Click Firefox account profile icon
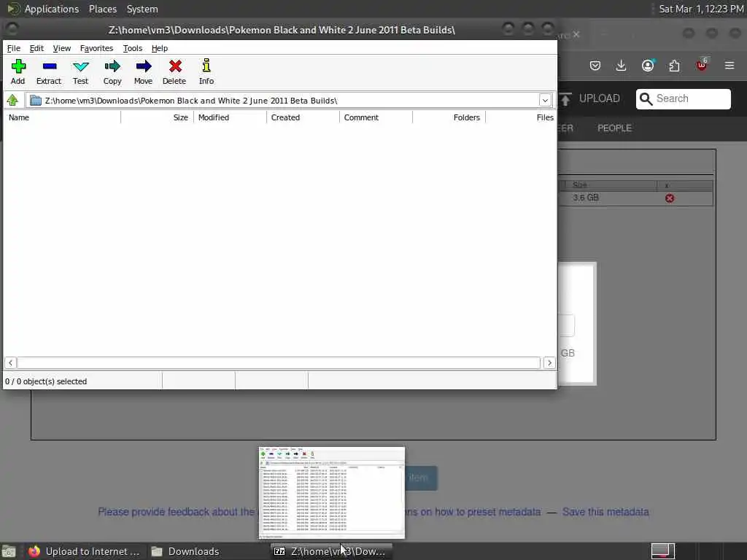 648,65
